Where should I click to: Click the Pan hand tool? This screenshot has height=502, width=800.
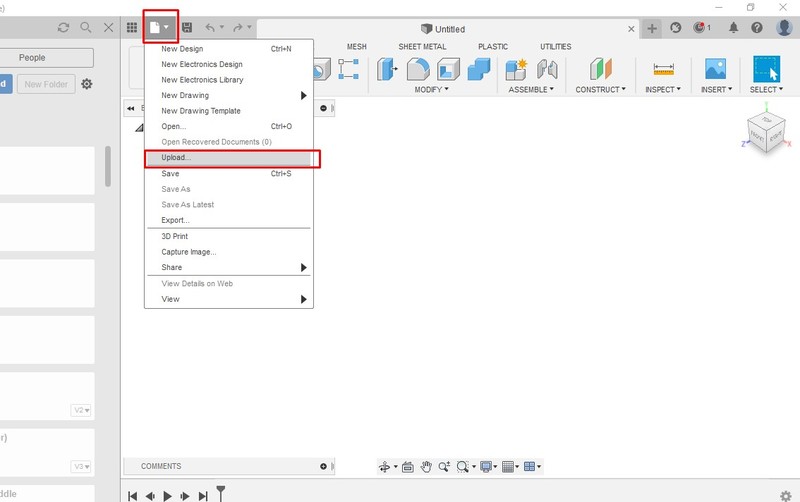click(x=426, y=466)
